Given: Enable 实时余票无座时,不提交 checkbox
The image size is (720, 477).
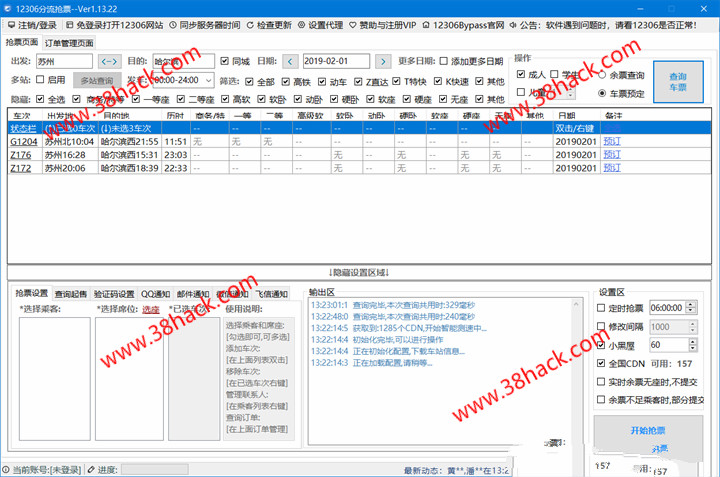Looking at the screenshot, I should coord(601,382).
